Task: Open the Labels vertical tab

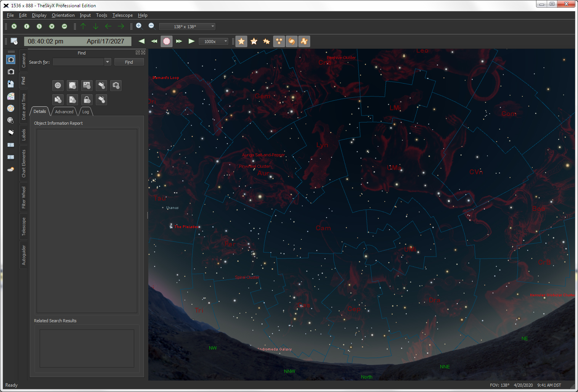Action: coord(24,135)
